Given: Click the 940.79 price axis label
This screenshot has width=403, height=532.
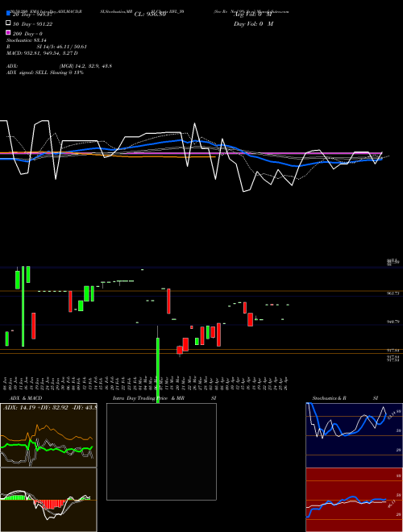Looking at the screenshot, I should [393, 322].
